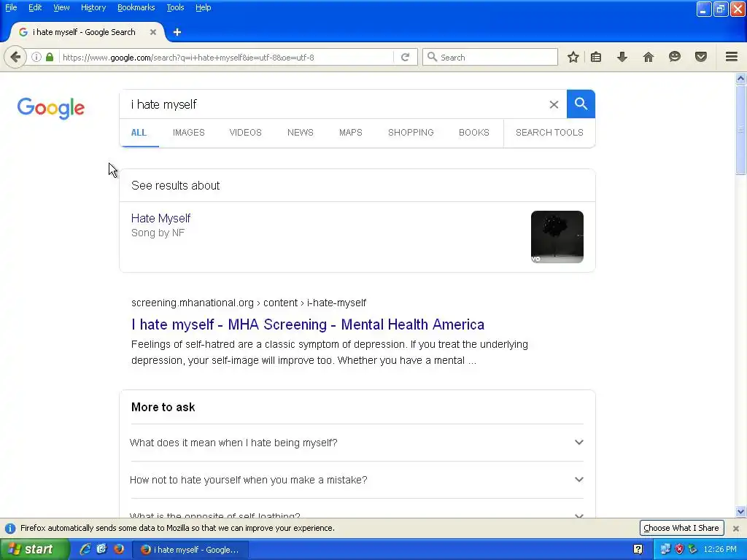Open the File menu
Image resolution: width=747 pixels, height=560 pixels.
pyautogui.click(x=11, y=7)
